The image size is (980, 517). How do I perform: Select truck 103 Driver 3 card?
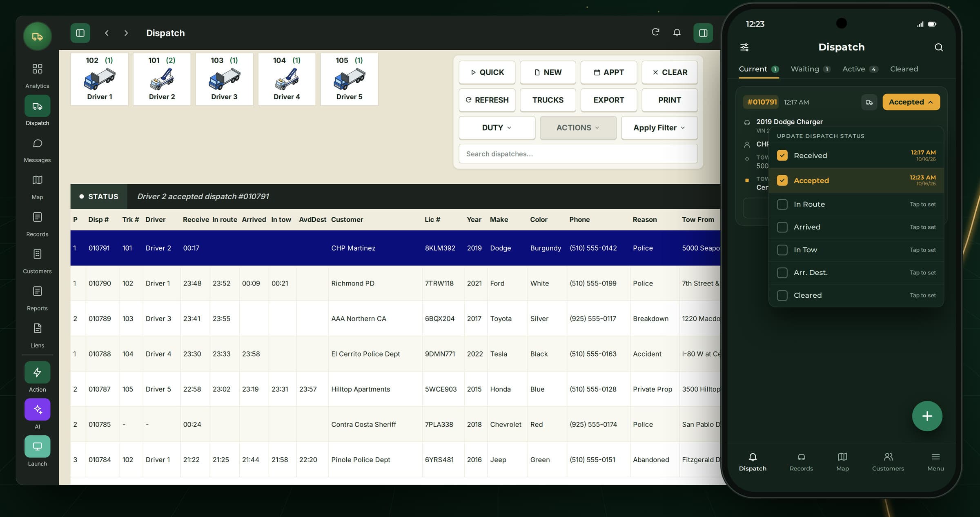point(224,79)
